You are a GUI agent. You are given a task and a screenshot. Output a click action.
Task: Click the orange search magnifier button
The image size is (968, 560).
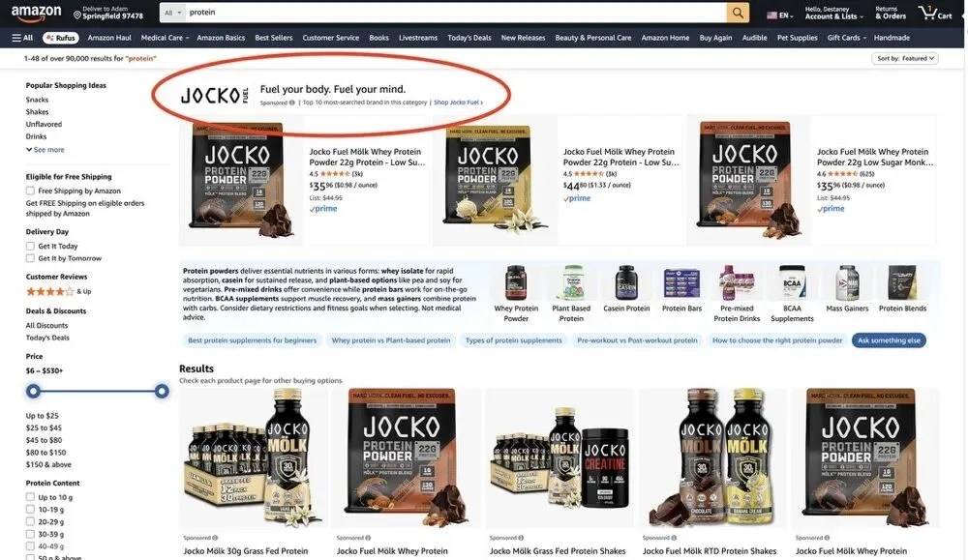coord(737,13)
